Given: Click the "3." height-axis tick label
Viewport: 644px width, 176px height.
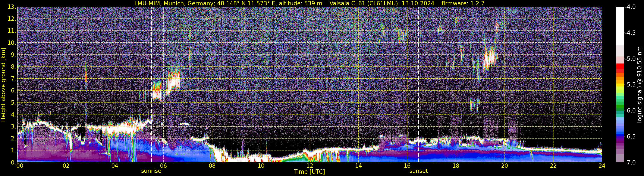Looking at the screenshot, I should click(13, 126).
